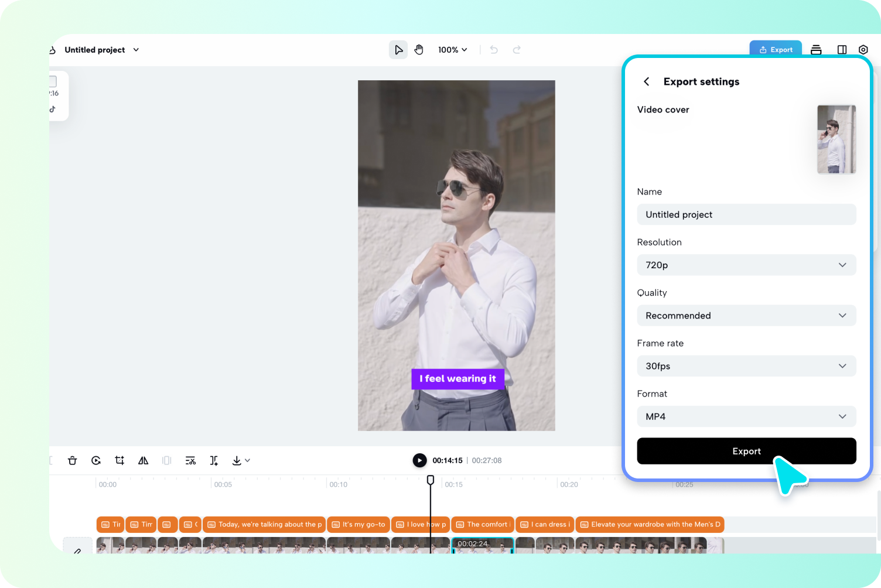Select the smart cut scissors icon
The height and width of the screenshot is (588, 881).
pyautogui.click(x=190, y=460)
